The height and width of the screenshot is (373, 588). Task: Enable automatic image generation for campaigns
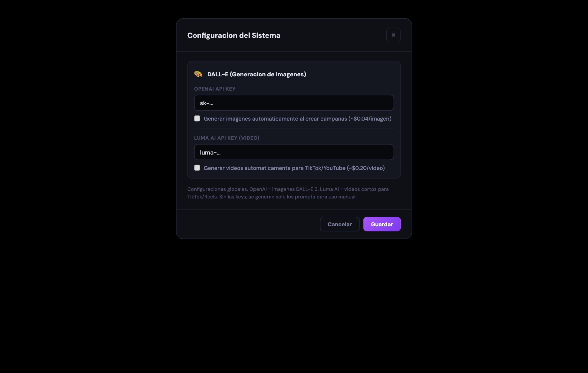click(x=197, y=118)
